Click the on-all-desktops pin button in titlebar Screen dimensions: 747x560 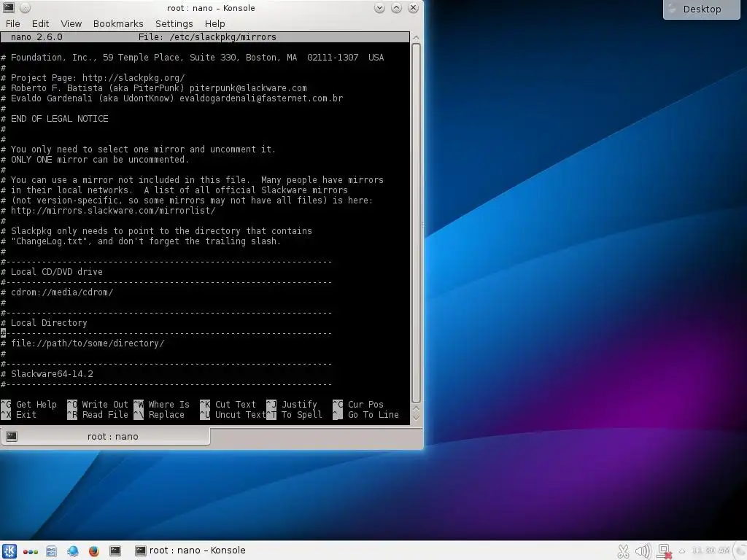tap(26, 7)
